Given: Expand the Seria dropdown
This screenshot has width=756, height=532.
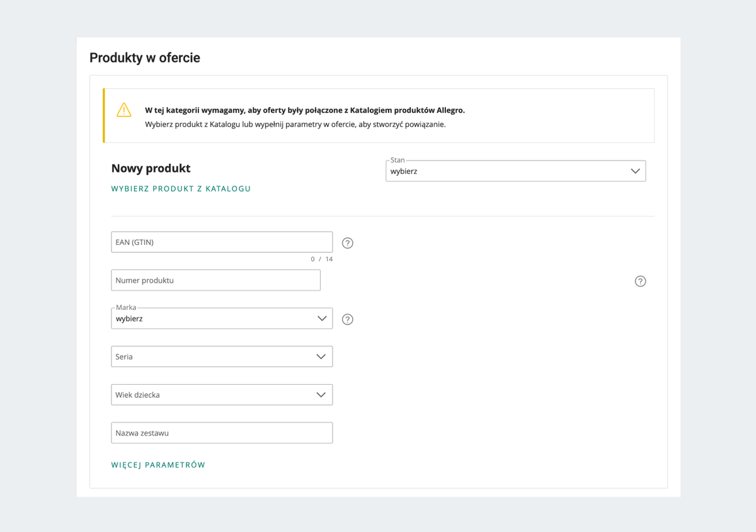Looking at the screenshot, I should 214,357.
